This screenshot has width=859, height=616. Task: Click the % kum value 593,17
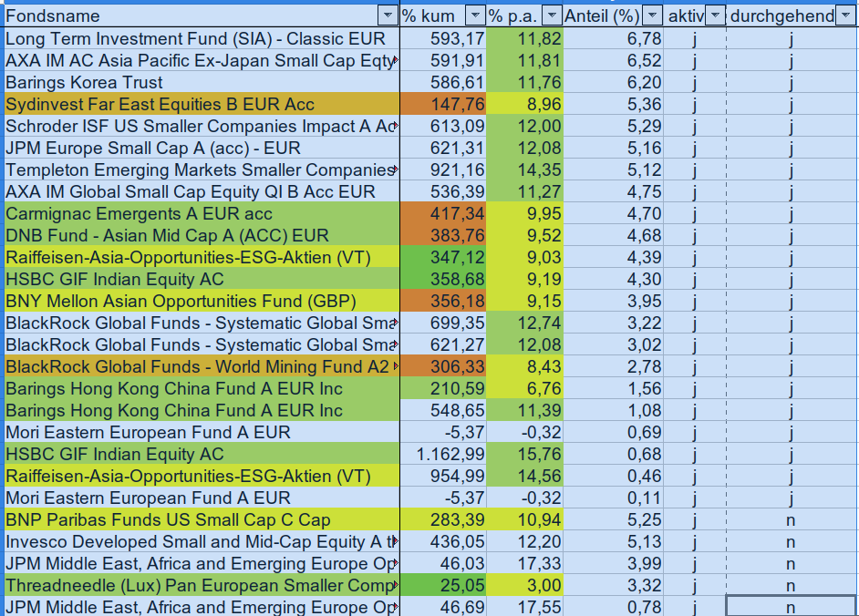pos(443,38)
